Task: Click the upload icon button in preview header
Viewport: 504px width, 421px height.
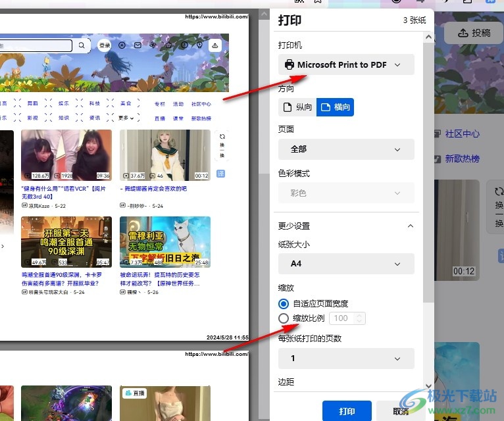Action: coord(215,45)
